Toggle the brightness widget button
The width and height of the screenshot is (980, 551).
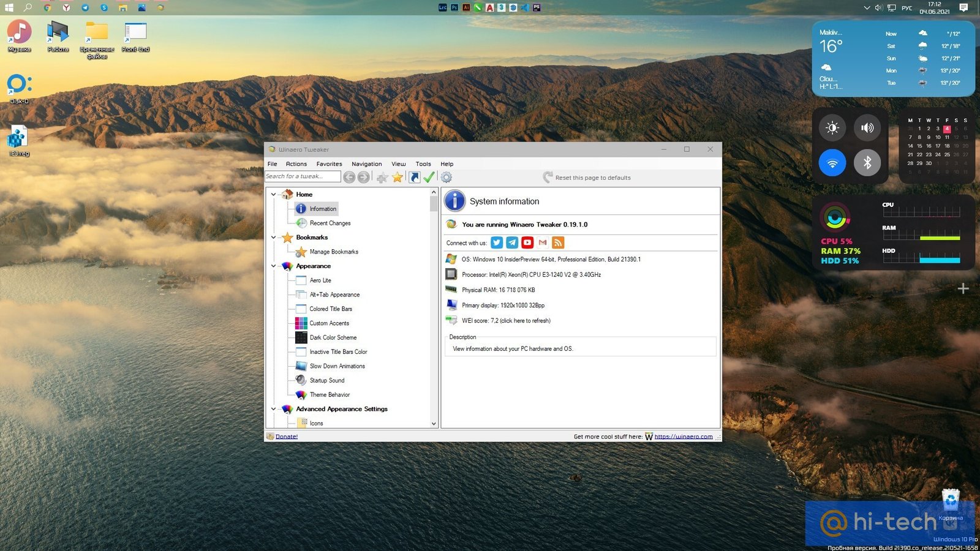coord(832,128)
